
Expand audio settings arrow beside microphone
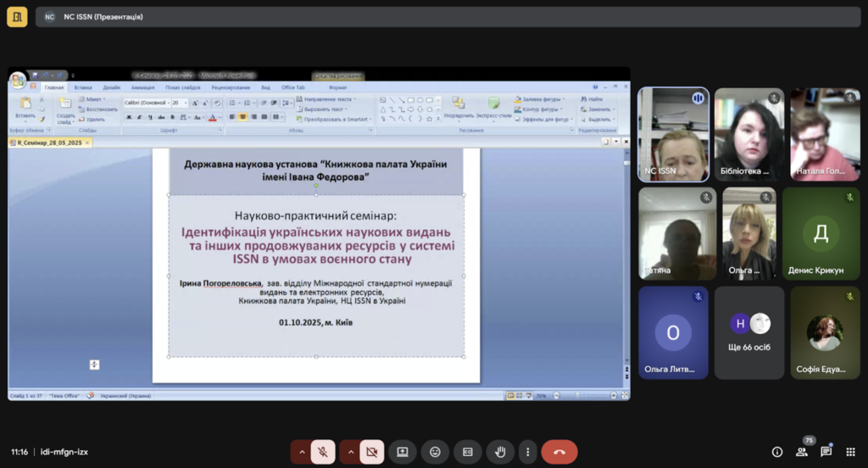(x=301, y=452)
